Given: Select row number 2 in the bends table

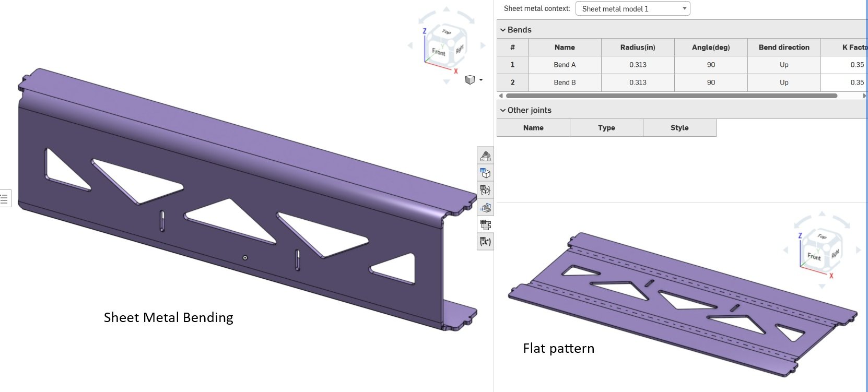Looking at the screenshot, I should coord(512,82).
